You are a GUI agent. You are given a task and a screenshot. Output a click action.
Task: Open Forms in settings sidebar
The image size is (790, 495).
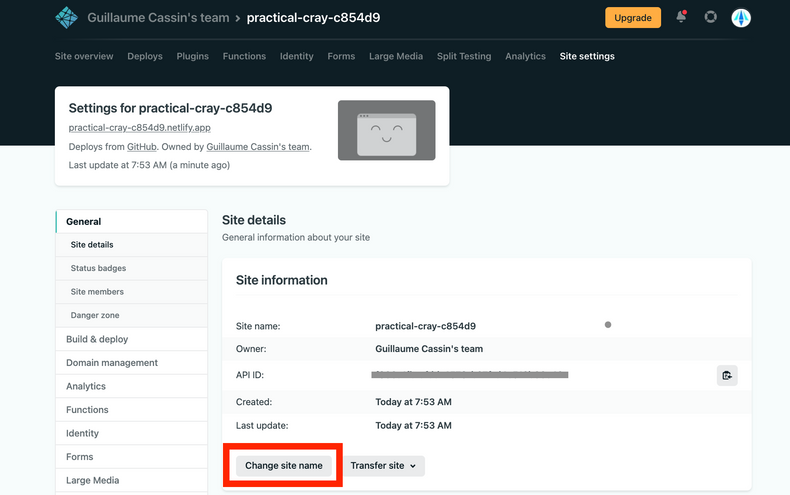[131, 457]
